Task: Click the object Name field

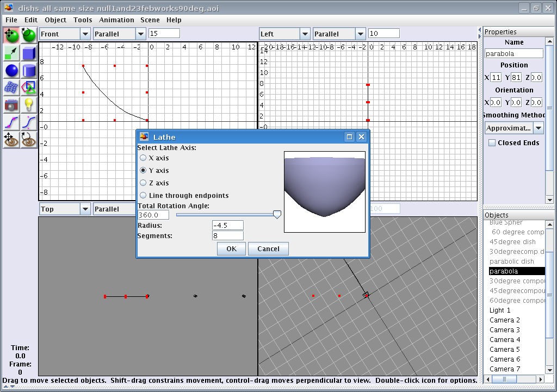Action: click(514, 54)
